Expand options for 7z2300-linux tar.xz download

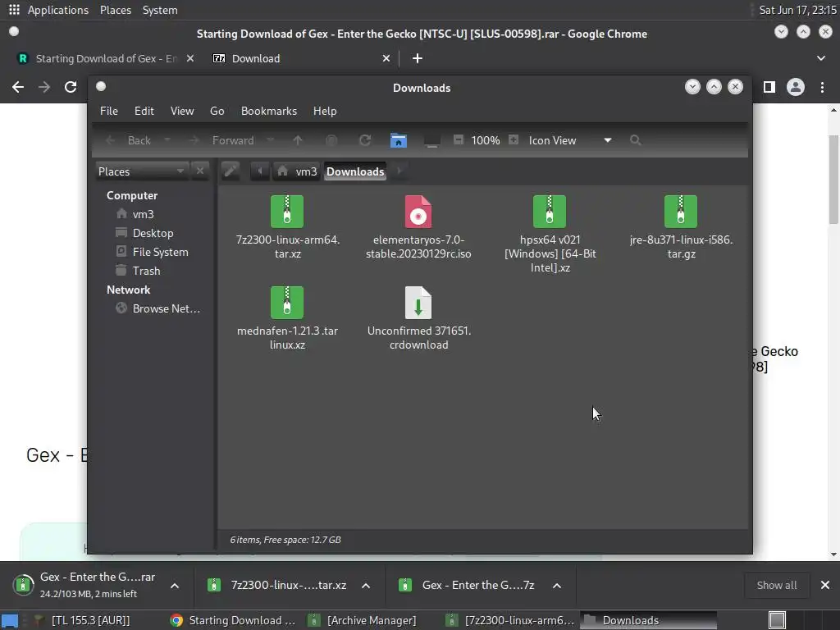point(366,586)
